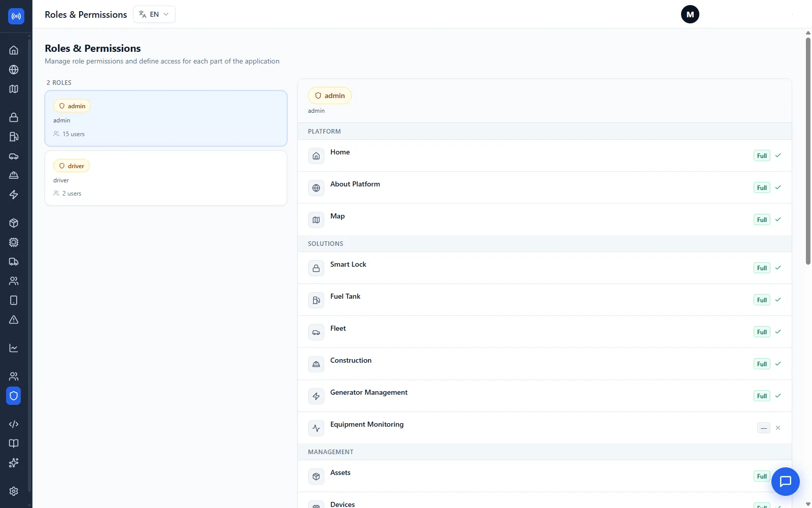The width and height of the screenshot is (812, 508).
Task: Click the sparkles AI icon in sidebar
Action: pos(14,463)
